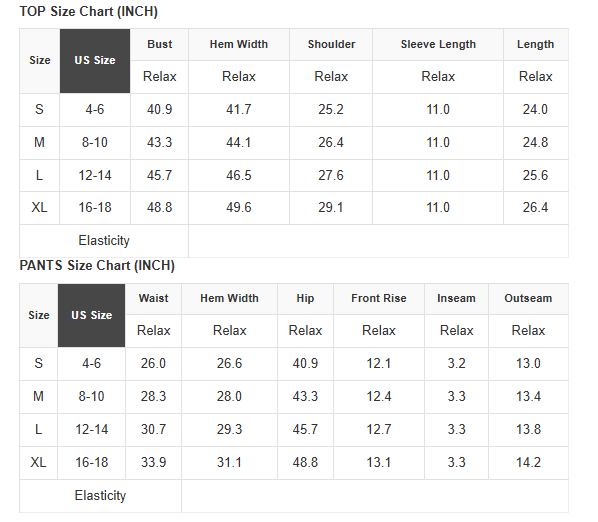Viewport: 598px width, 522px height.
Task: Click the Sleeve Length header cell
Action: coord(438,44)
